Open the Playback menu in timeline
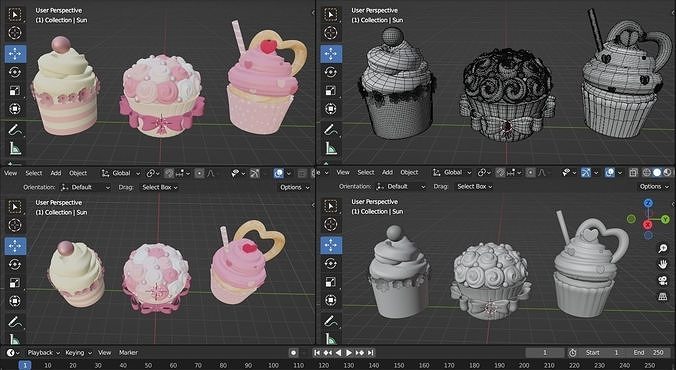Viewport: 676px width, 370px height. (44, 353)
